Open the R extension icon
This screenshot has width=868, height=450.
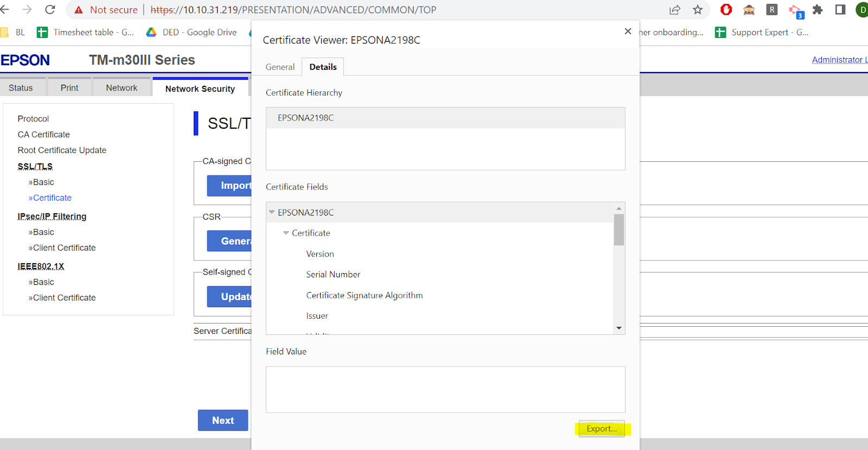(x=772, y=10)
